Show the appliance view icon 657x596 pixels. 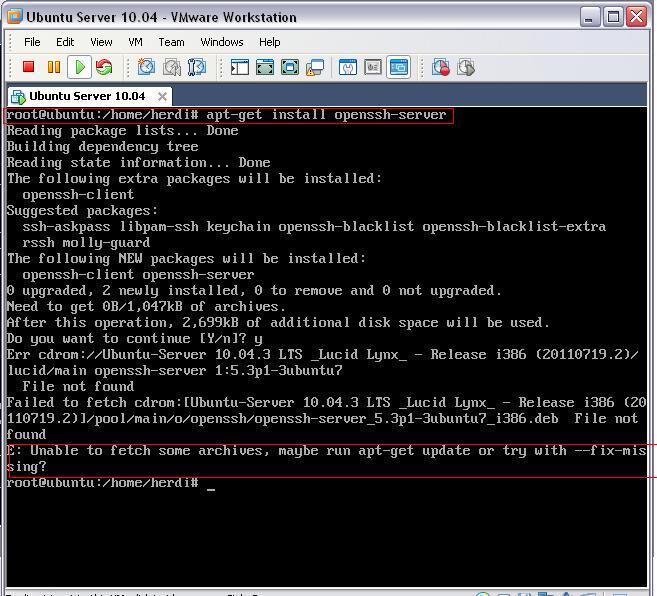[x=373, y=67]
